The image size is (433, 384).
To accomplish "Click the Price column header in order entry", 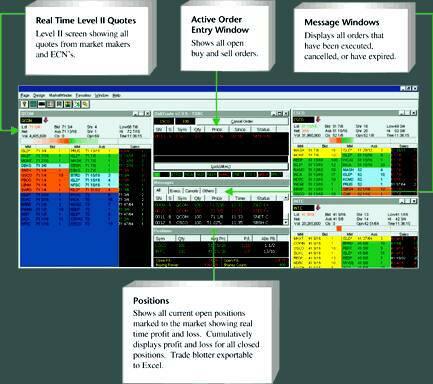I will pos(217,129).
